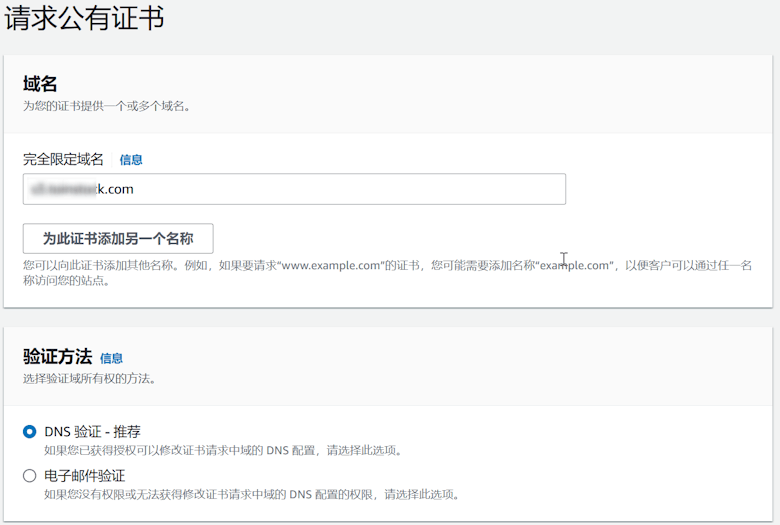Click the 请求公有证书 page title
Image resolution: width=780 pixels, height=525 pixels.
tap(84, 18)
